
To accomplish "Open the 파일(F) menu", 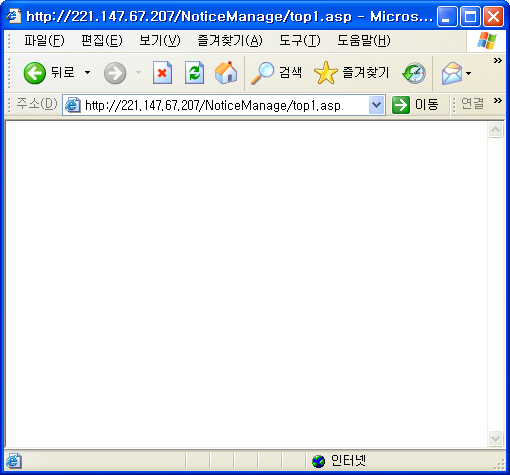I will 44,41.
